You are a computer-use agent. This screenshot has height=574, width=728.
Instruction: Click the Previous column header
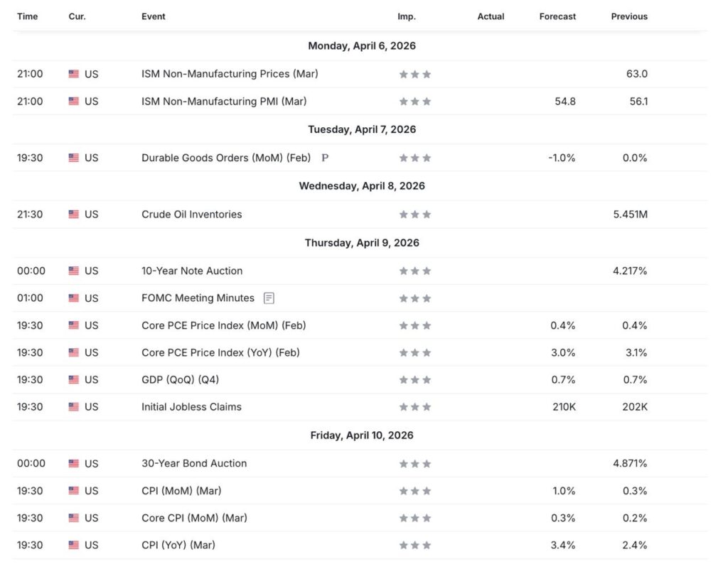(629, 16)
